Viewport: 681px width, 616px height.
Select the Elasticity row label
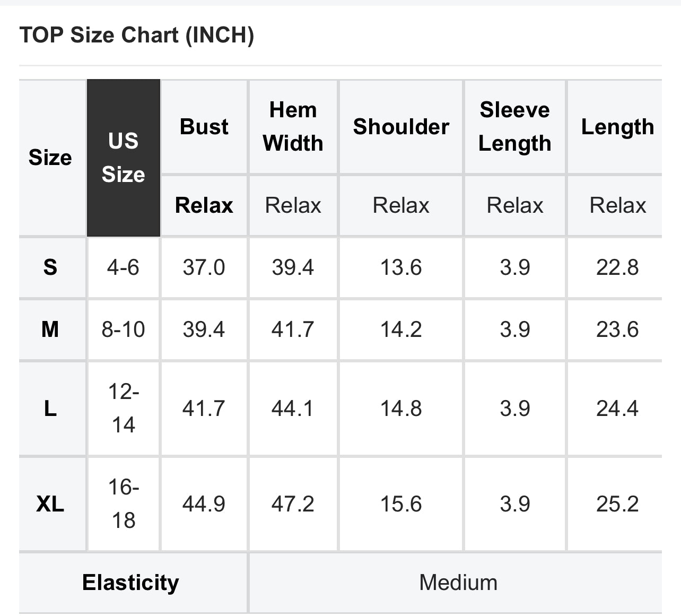pyautogui.click(x=130, y=583)
